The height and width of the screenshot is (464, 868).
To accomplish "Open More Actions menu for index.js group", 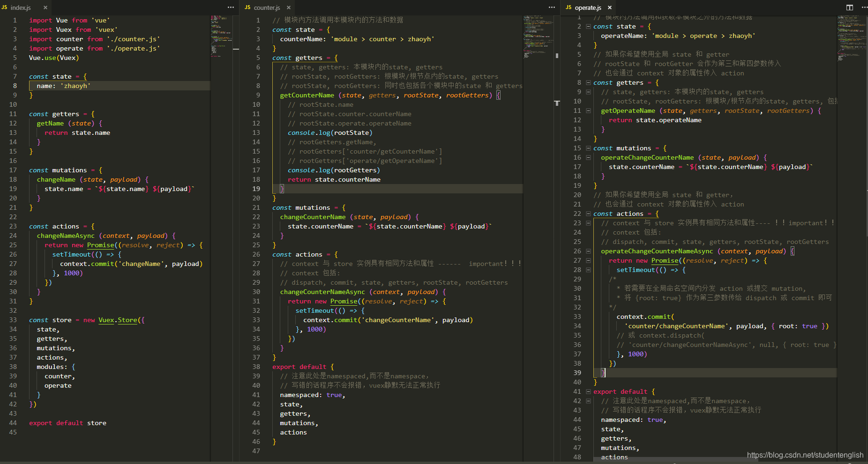I will tap(231, 7).
